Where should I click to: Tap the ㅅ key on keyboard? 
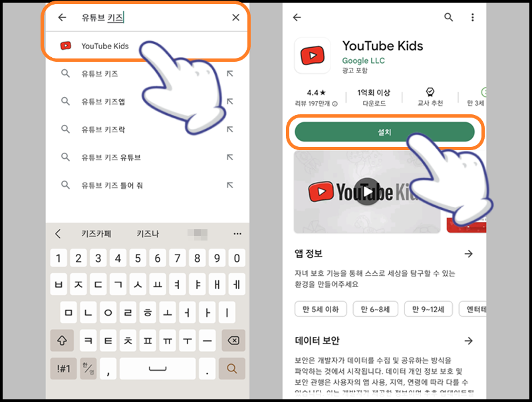[x=138, y=284]
